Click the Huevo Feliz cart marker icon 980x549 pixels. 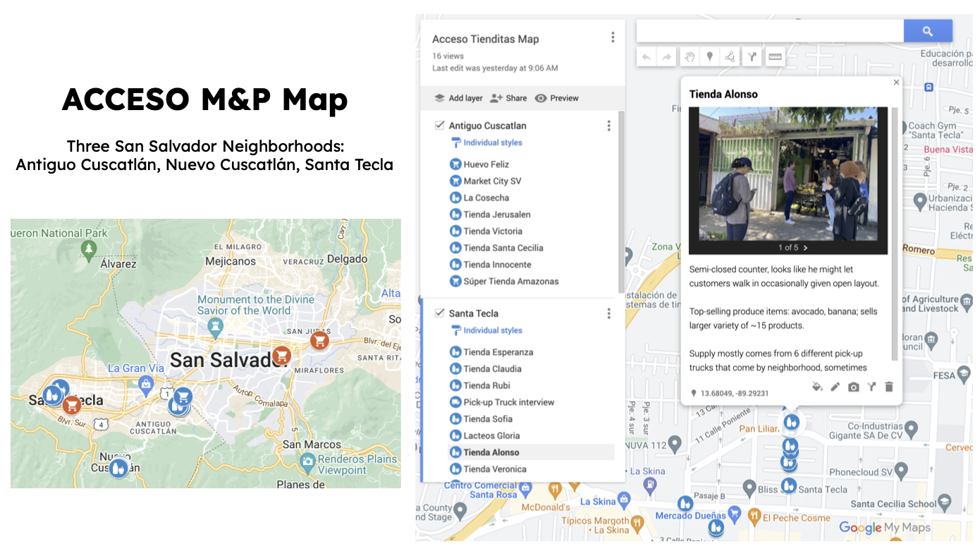[455, 164]
